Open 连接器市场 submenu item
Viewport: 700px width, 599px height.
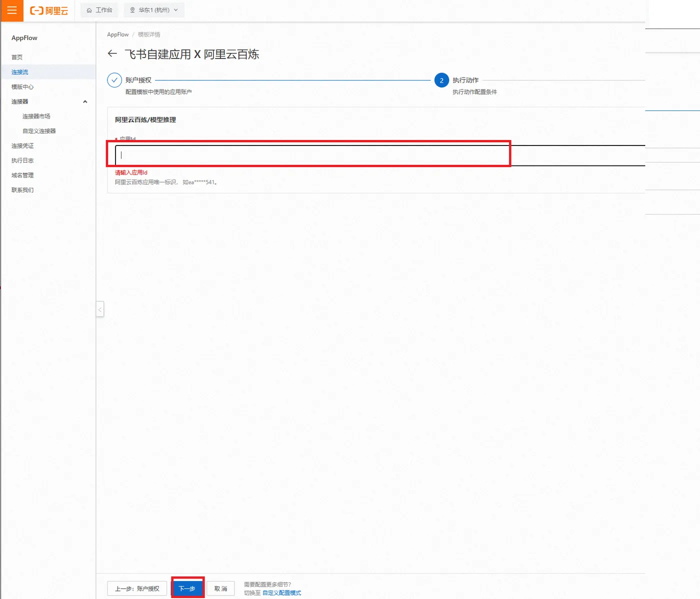pyautogui.click(x=36, y=116)
